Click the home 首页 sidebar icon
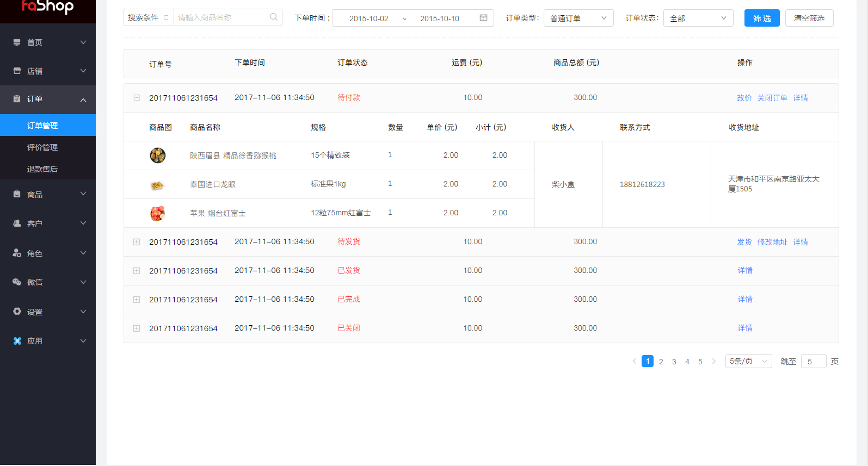This screenshot has height=466, width=868. point(17,42)
